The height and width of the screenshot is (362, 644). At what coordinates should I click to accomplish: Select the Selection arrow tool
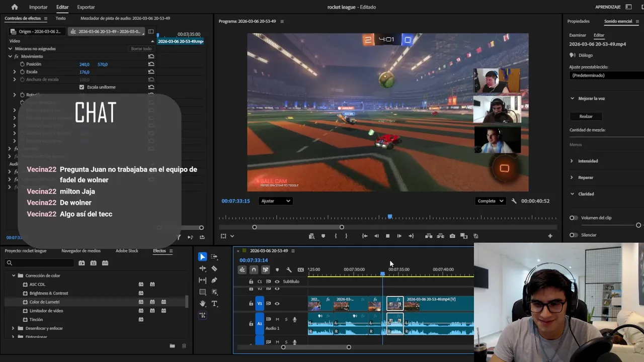[202, 257]
